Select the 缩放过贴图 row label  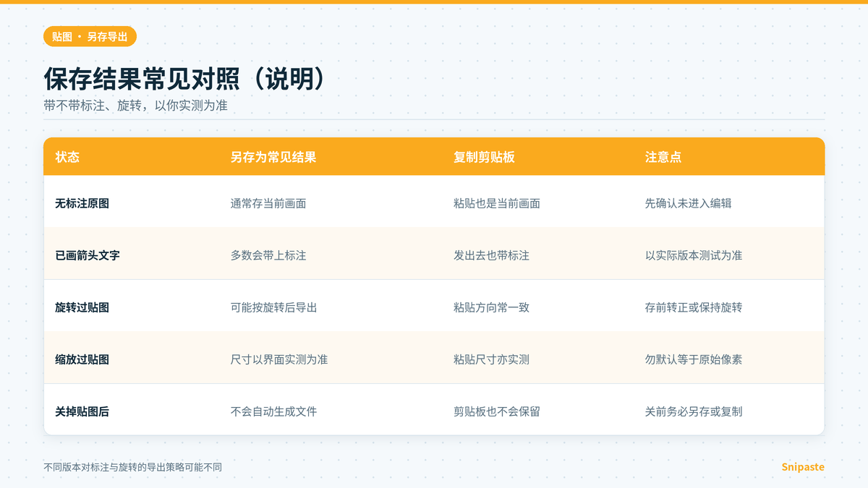tap(82, 359)
